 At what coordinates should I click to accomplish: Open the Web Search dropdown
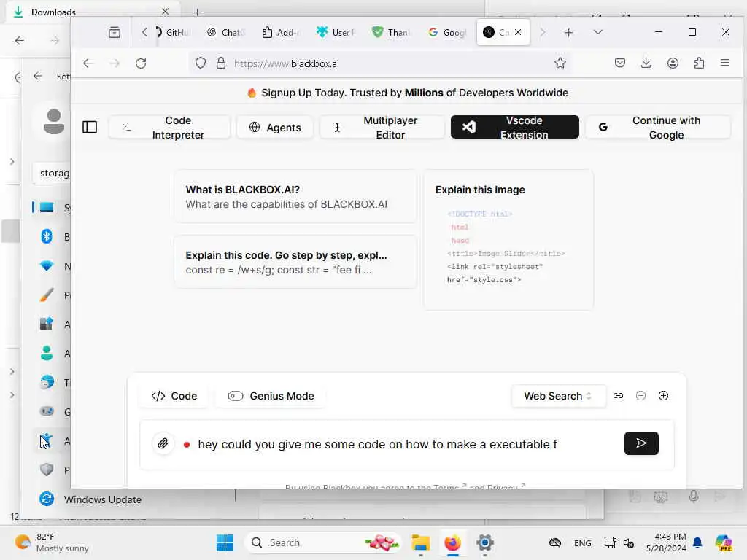click(558, 396)
